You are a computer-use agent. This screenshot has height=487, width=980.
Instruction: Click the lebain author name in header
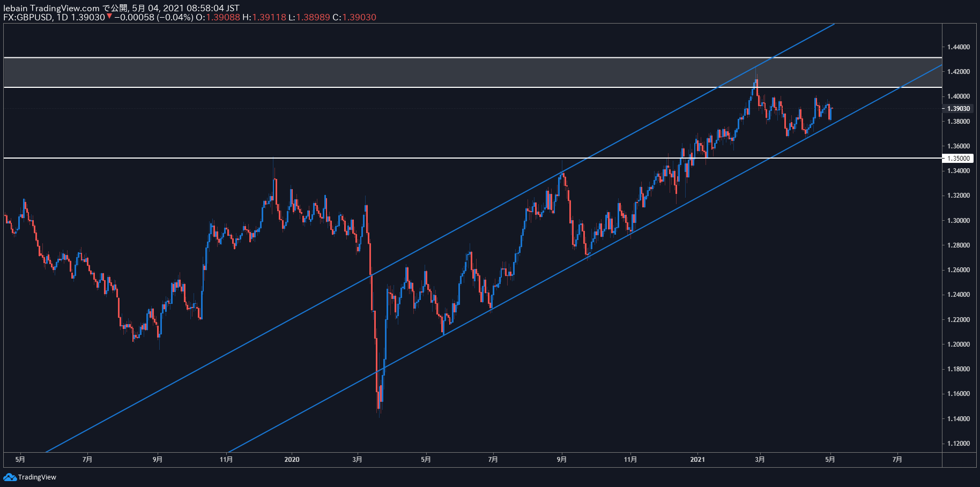click(16, 8)
